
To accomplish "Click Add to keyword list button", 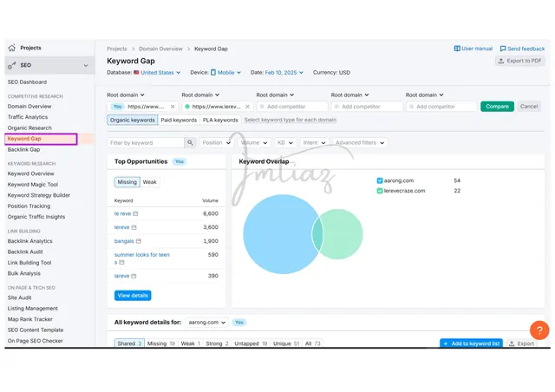I will 471,343.
